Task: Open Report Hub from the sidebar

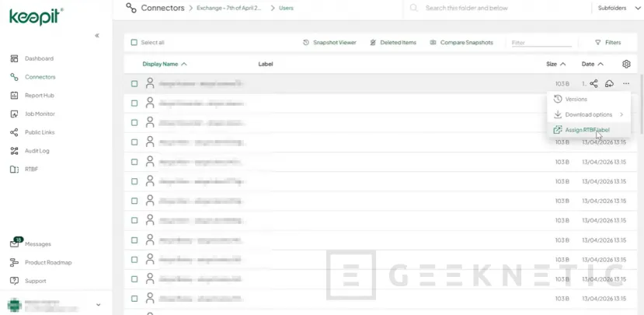Action: [33, 96]
